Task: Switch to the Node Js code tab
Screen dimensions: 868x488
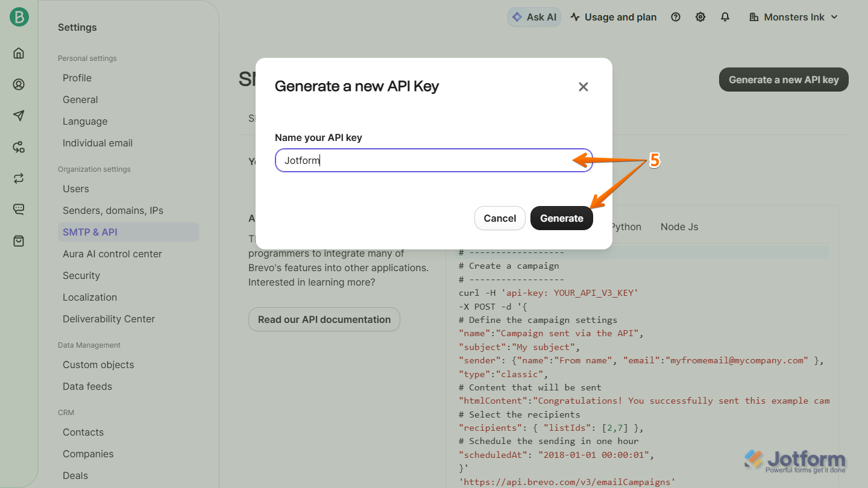Action: [679, 227]
